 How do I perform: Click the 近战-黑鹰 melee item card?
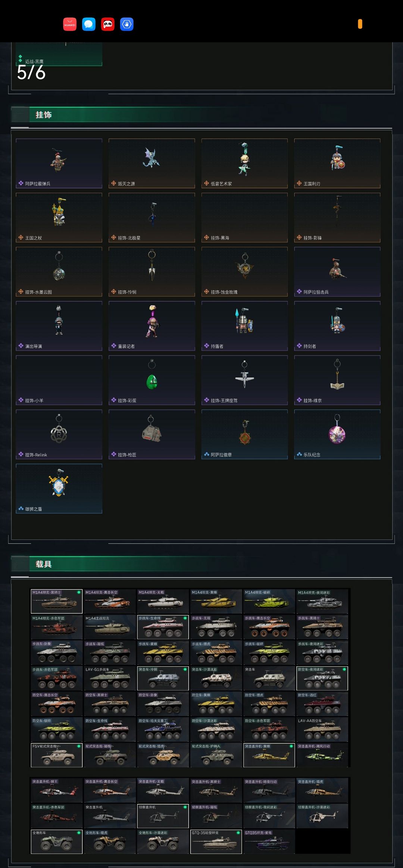click(x=59, y=54)
